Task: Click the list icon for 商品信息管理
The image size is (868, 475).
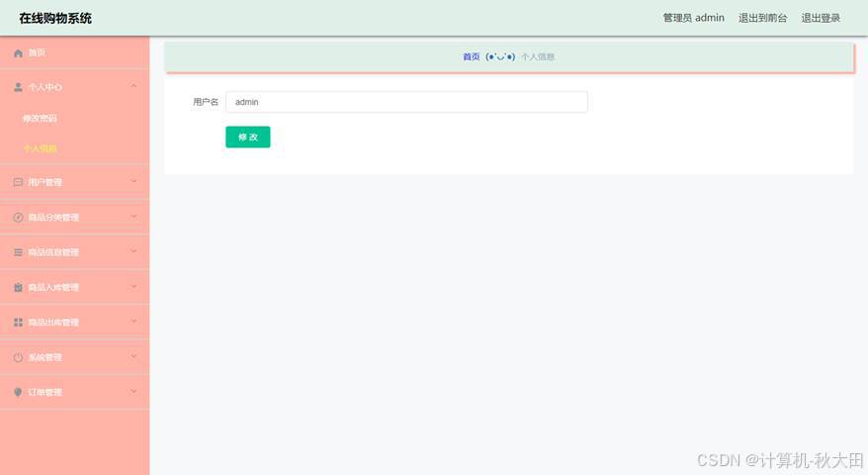Action: click(18, 252)
